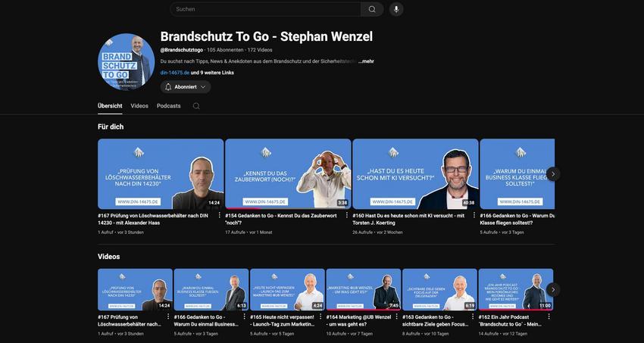
Task: Expand the Abonniert subscription dropdown
Action: pyautogui.click(x=203, y=87)
